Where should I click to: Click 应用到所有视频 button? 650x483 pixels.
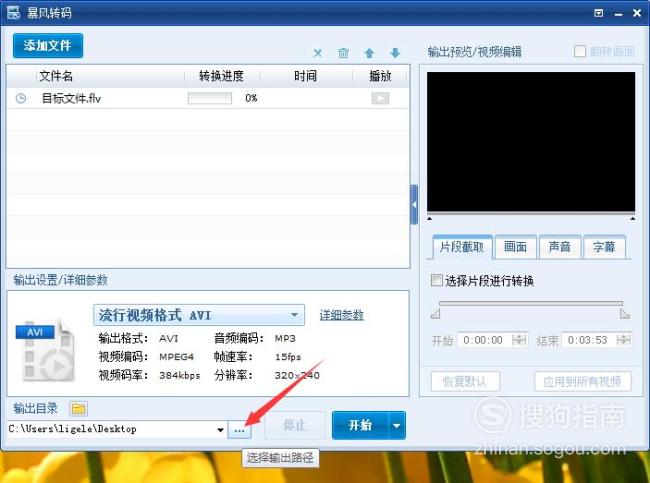pos(582,381)
